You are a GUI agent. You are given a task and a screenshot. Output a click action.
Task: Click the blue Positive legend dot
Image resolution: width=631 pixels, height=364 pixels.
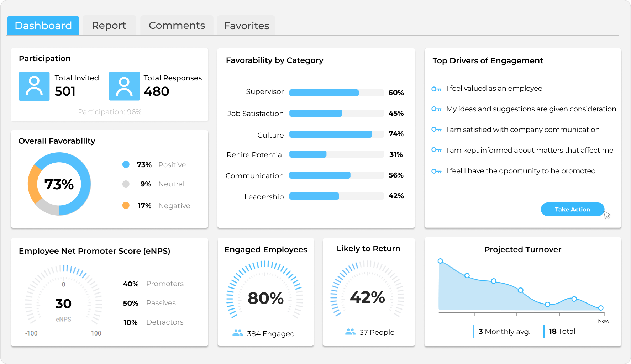[126, 164]
